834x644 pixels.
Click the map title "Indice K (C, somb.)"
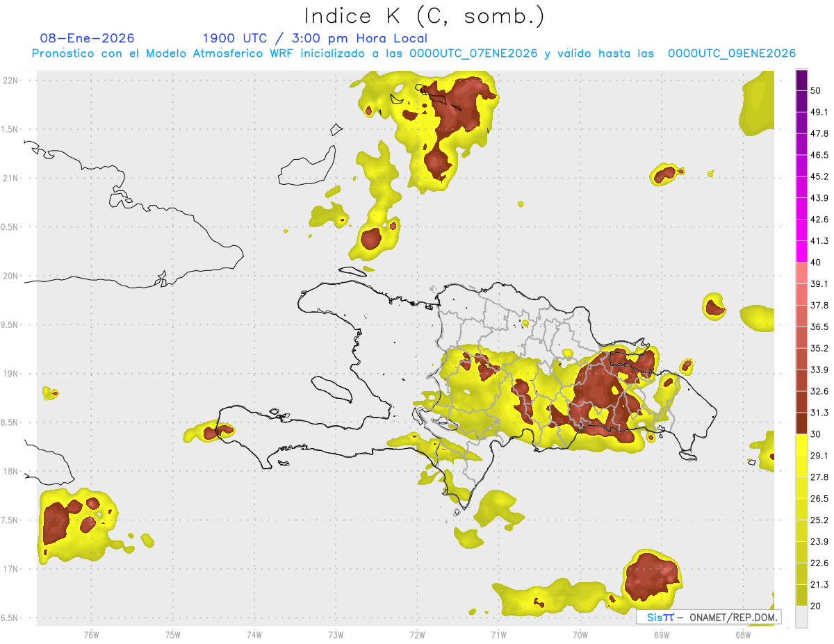(424, 15)
